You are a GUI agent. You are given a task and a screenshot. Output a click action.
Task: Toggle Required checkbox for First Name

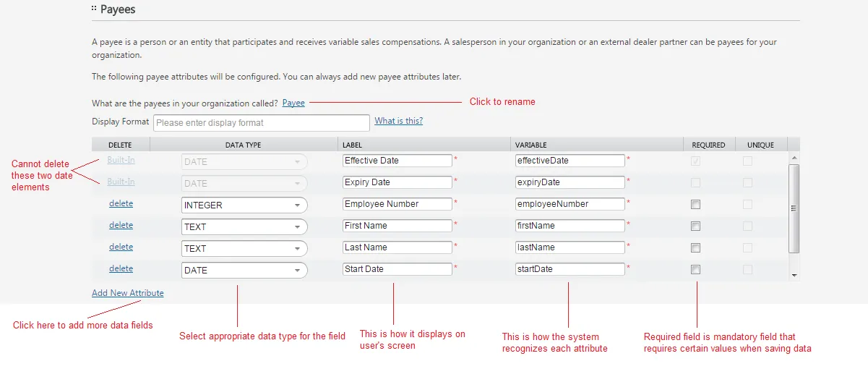(x=695, y=226)
